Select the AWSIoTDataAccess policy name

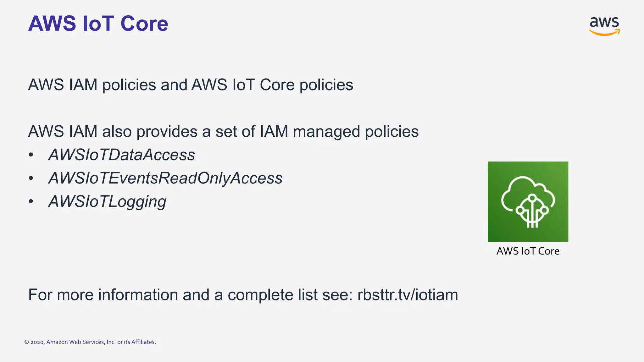pyautogui.click(x=122, y=155)
